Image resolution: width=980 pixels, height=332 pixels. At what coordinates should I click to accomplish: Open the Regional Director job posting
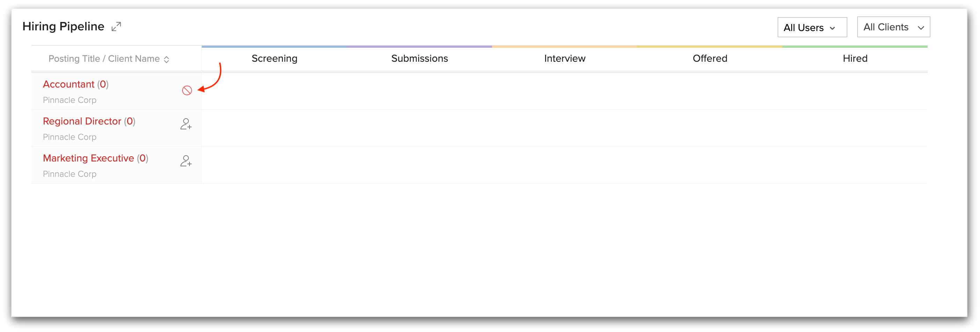coord(82,121)
